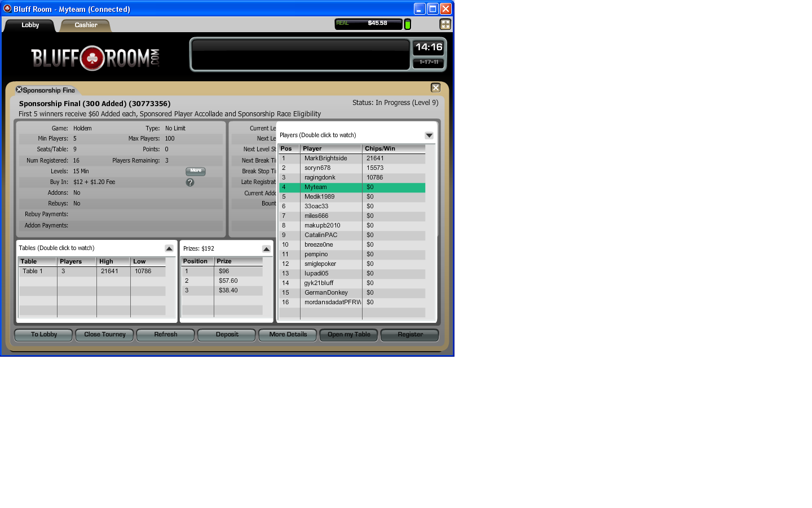
Task: Click the Chips/Win column header
Action: (x=393, y=149)
